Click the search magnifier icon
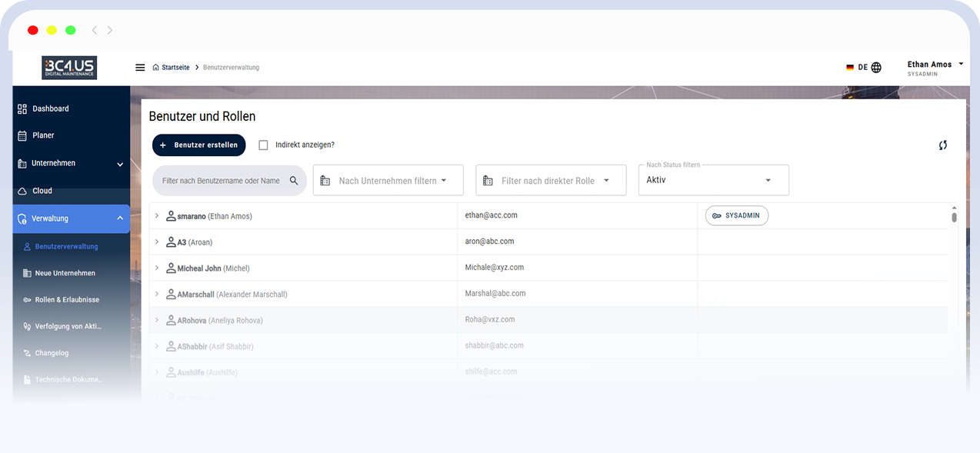The height and width of the screenshot is (453, 980). [294, 181]
